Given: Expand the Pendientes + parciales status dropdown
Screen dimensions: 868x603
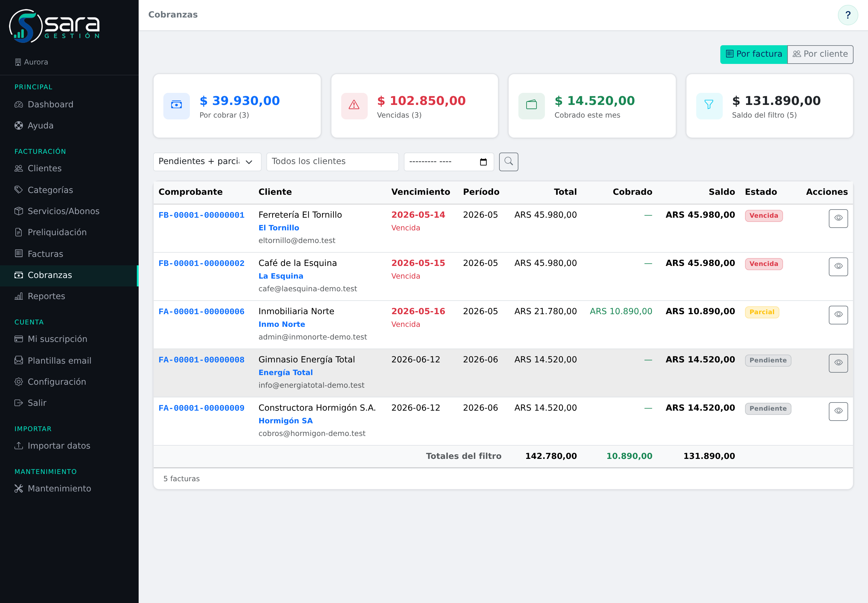Looking at the screenshot, I should (207, 162).
